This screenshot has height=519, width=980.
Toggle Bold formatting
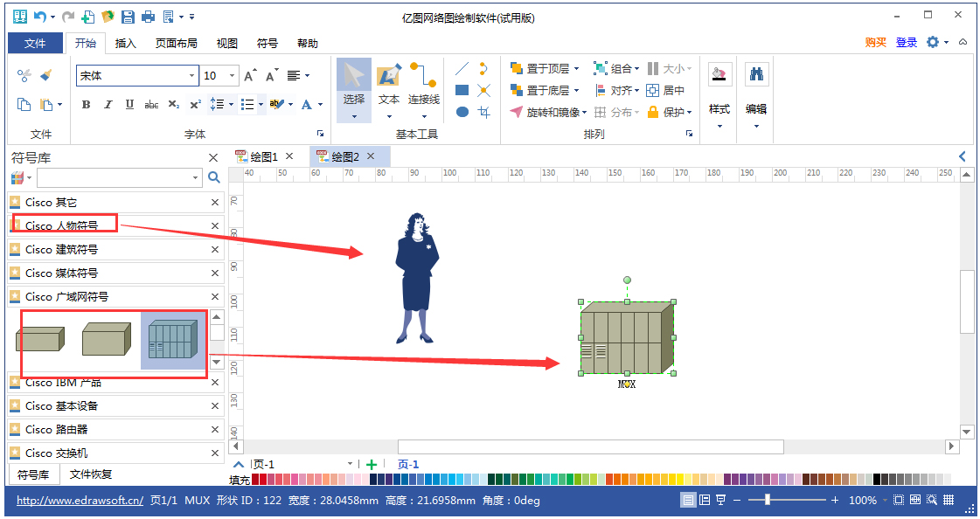pyautogui.click(x=87, y=104)
